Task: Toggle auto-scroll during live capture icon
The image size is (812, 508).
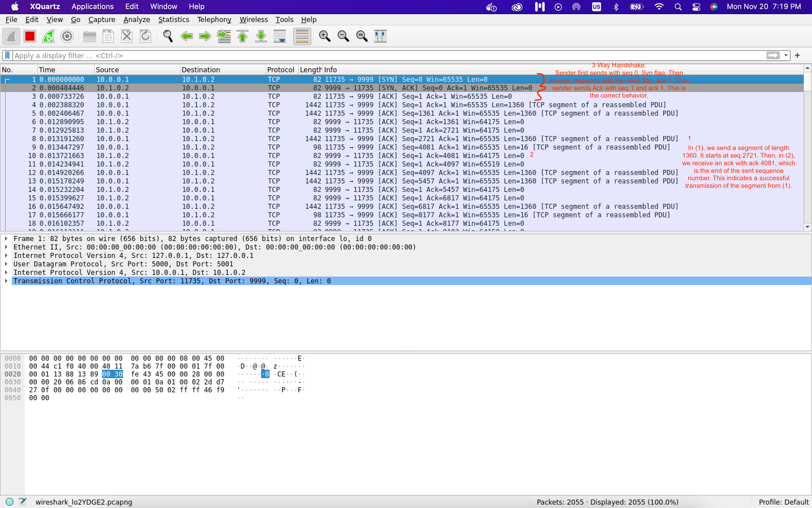Action: coord(279,36)
